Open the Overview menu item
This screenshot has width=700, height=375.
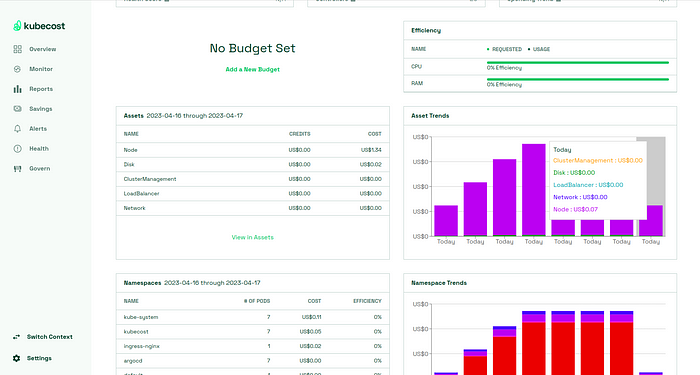click(x=43, y=49)
